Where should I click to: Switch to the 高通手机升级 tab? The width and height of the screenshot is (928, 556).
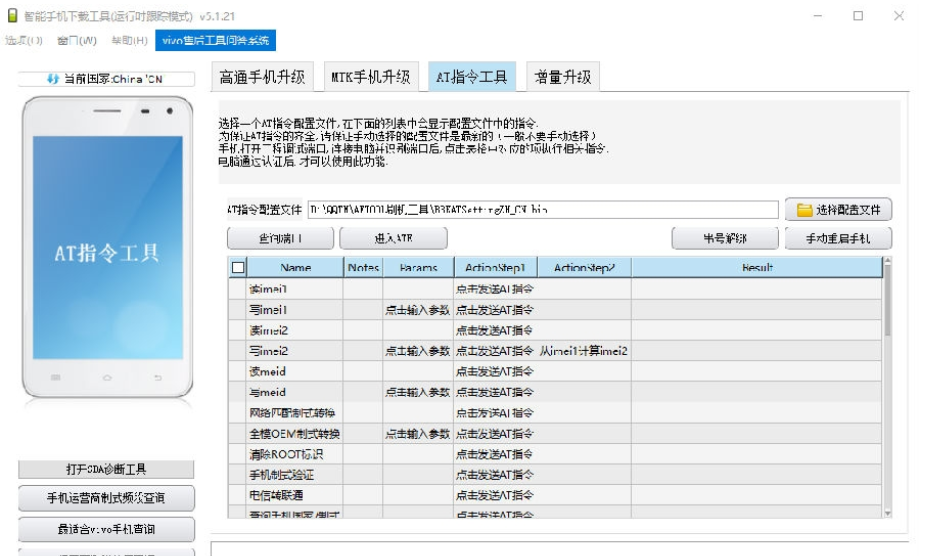(262, 77)
